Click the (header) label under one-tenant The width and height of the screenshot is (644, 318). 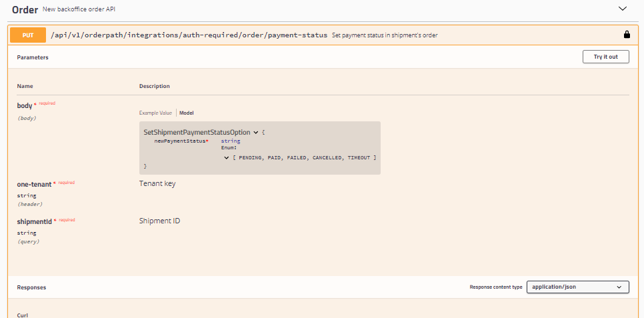(29, 204)
